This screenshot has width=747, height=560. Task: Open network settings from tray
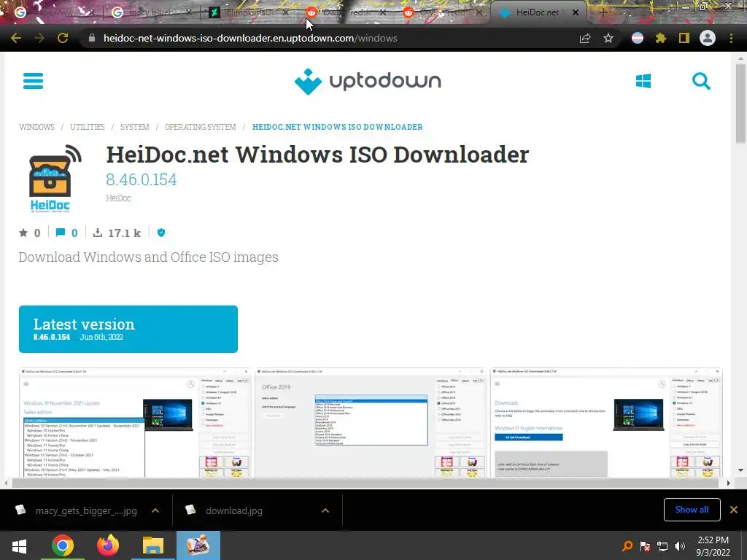coord(662,545)
